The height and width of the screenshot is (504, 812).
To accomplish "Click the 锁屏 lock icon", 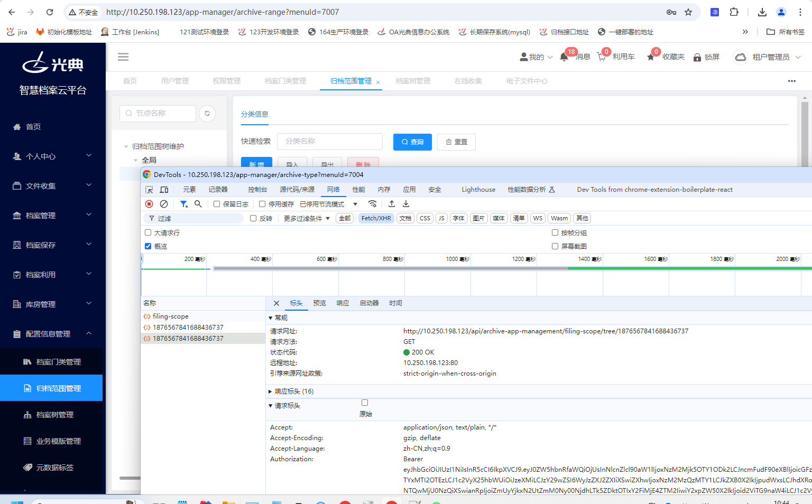I will (x=697, y=57).
